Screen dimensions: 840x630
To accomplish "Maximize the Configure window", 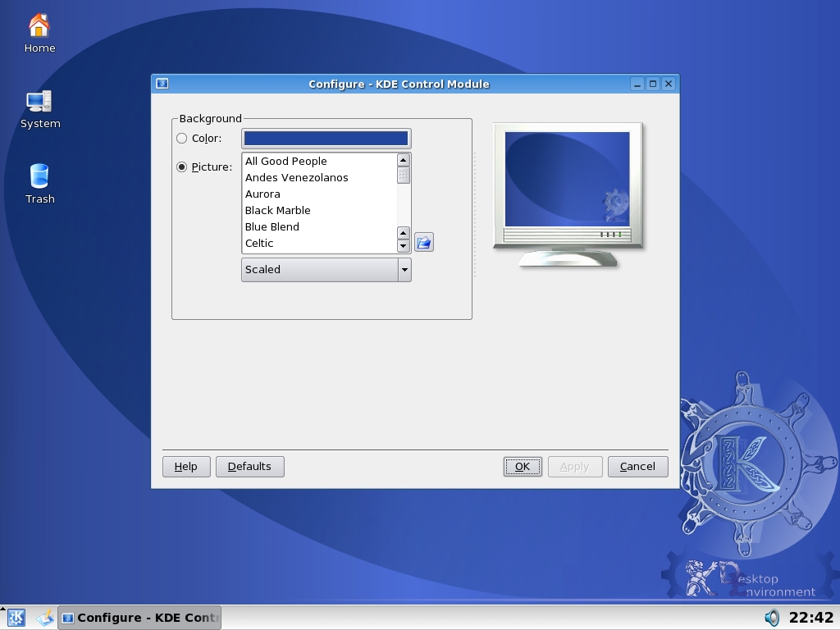I will 652,84.
